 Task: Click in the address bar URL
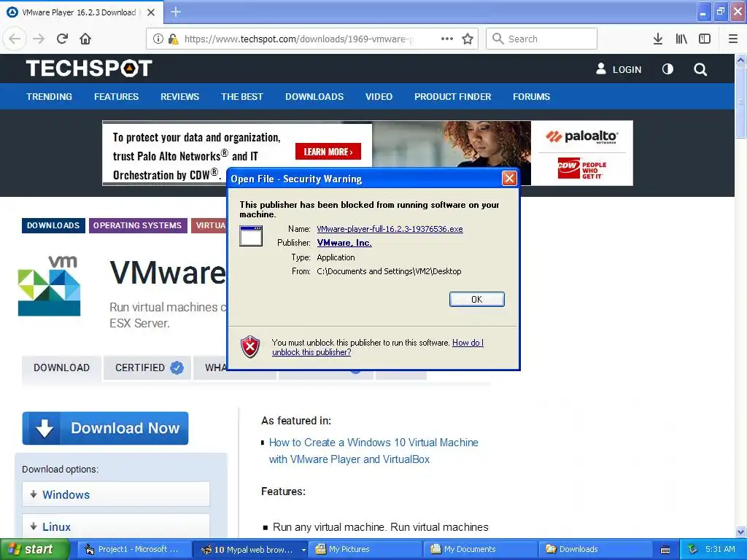[299, 39]
